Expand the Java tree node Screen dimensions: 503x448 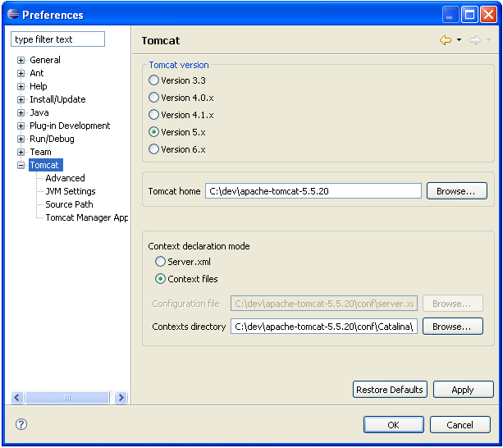point(21,113)
